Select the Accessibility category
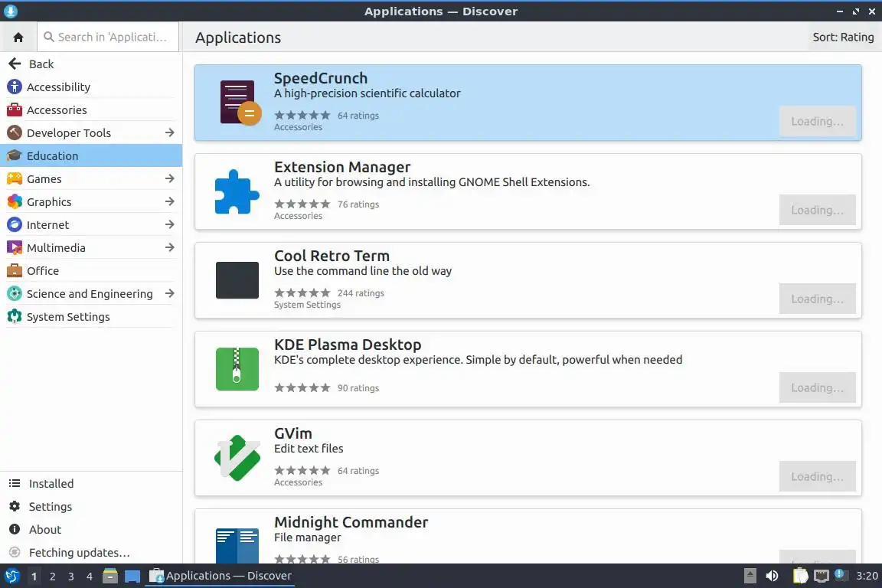The height and width of the screenshot is (588, 882). click(x=91, y=87)
